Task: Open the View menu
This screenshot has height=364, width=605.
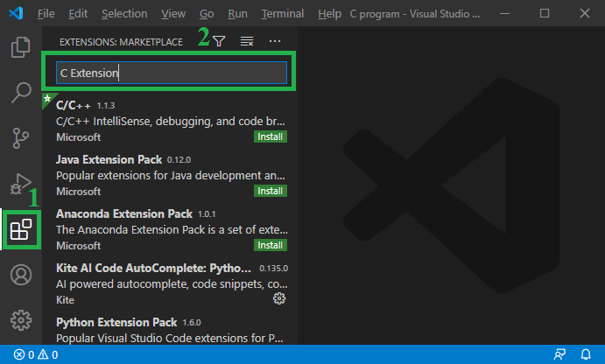Action: pos(173,14)
